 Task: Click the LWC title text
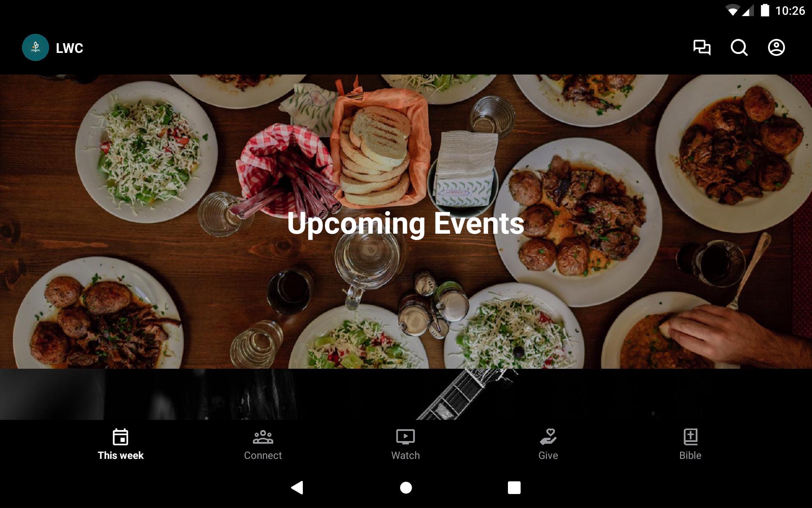(69, 48)
